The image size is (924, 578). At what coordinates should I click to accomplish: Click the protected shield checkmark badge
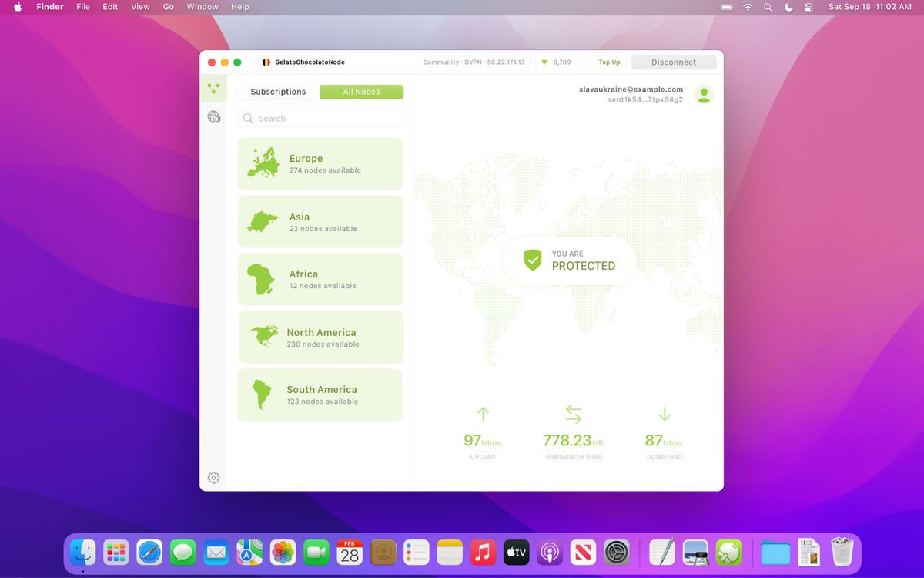click(533, 259)
